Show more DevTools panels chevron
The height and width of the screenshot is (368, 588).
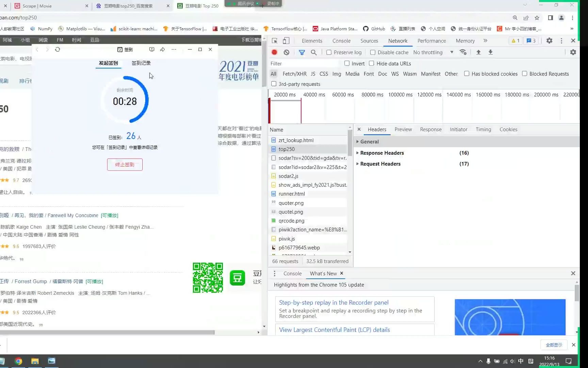point(485,41)
